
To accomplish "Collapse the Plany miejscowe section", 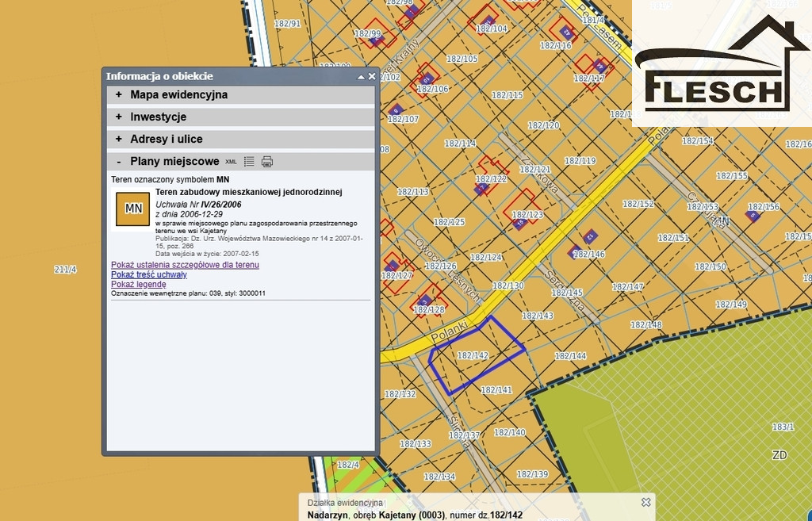I will tap(119, 162).
